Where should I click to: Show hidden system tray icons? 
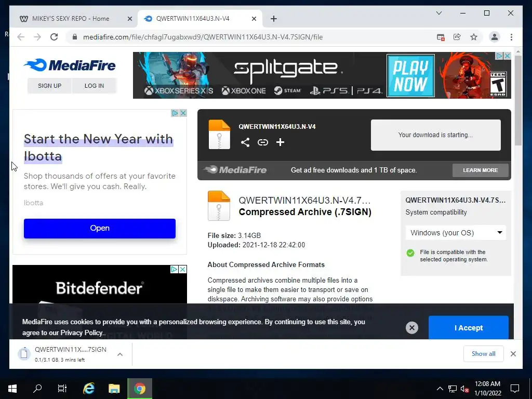pos(440,389)
